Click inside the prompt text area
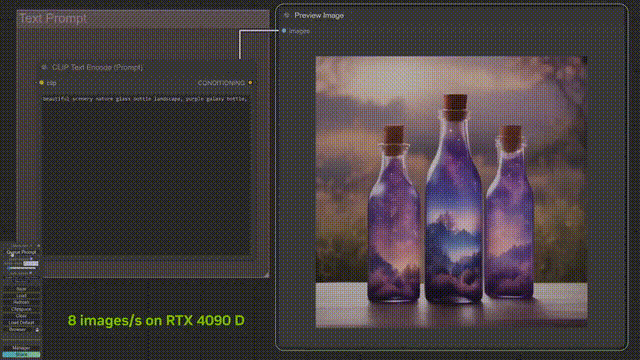 [x=146, y=176]
